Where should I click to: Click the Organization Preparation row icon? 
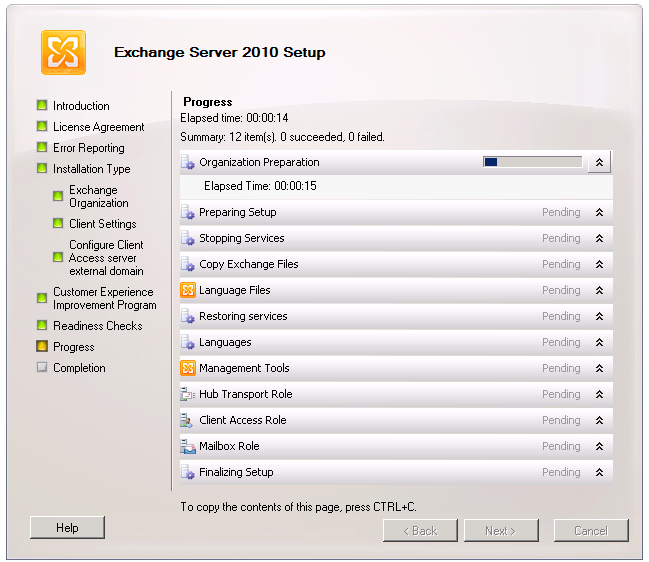187,162
